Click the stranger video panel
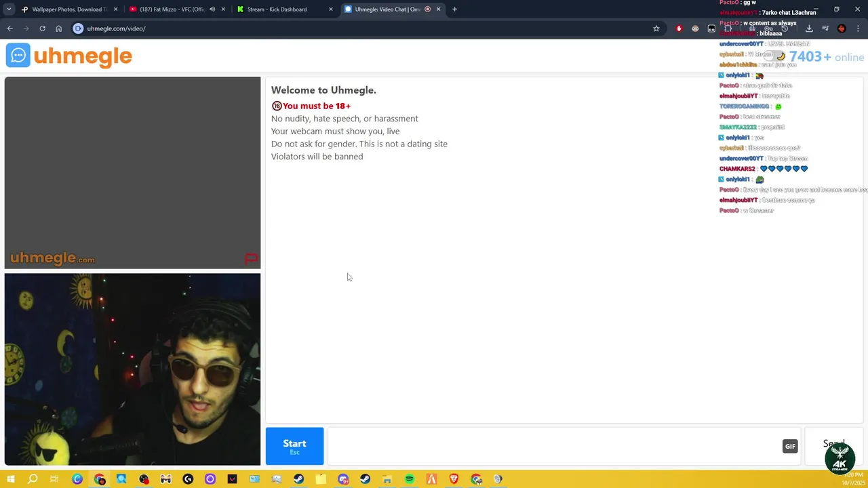Viewport: 868px width, 488px height. [132, 173]
